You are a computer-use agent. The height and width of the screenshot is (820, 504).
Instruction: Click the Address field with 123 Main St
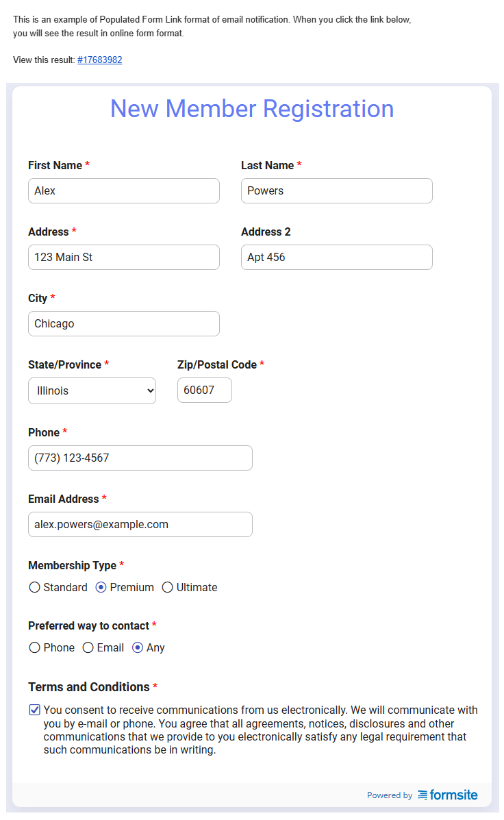124,258
